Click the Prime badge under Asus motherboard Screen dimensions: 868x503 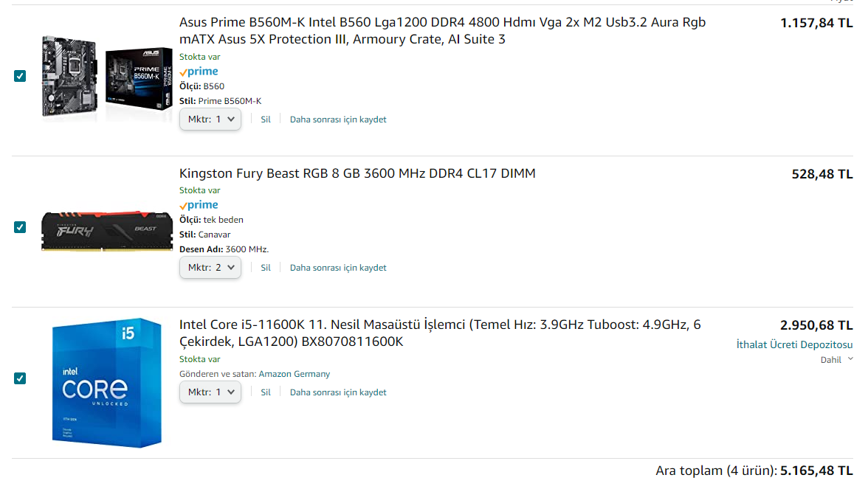pos(199,72)
